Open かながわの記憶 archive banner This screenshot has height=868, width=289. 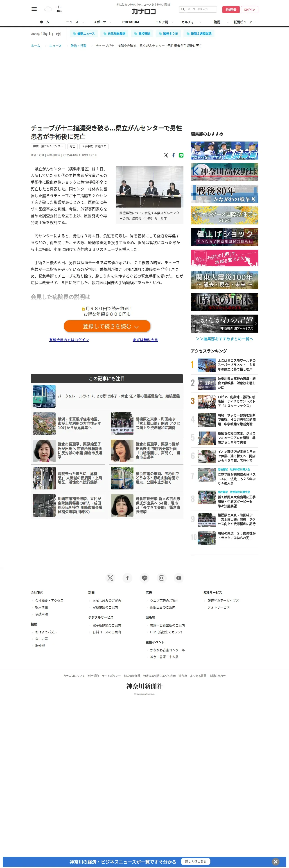tap(224, 324)
